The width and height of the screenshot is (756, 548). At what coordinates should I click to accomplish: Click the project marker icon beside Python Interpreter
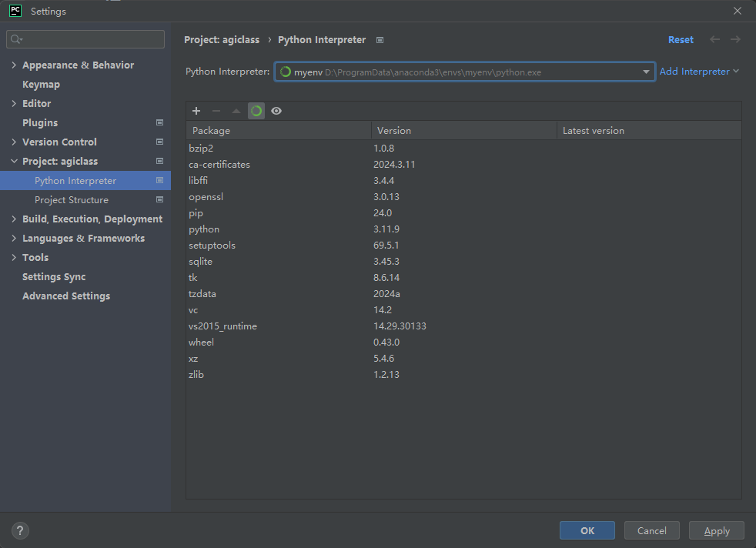click(159, 180)
